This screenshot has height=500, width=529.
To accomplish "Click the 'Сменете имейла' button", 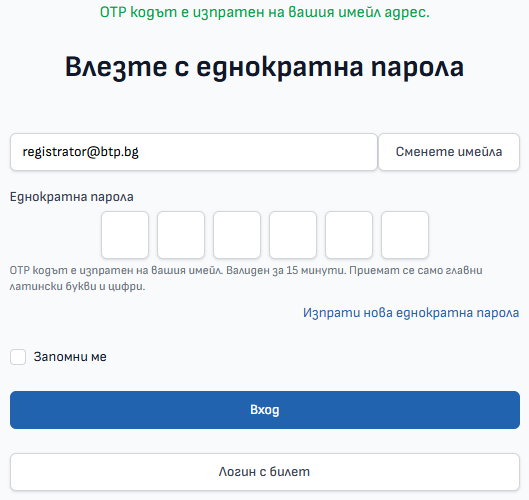I will (449, 152).
